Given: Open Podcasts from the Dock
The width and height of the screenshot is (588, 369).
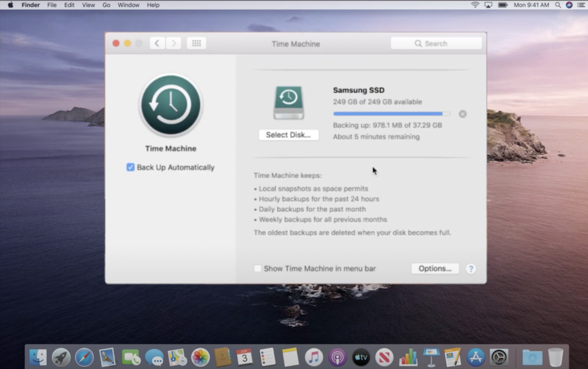Looking at the screenshot, I should tap(337, 357).
